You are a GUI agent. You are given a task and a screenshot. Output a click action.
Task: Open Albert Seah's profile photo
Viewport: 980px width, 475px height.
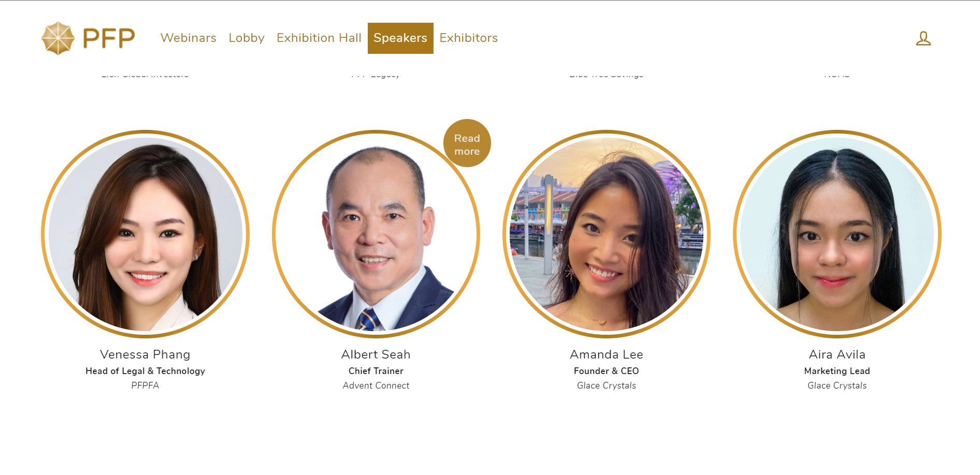pyautogui.click(x=376, y=234)
